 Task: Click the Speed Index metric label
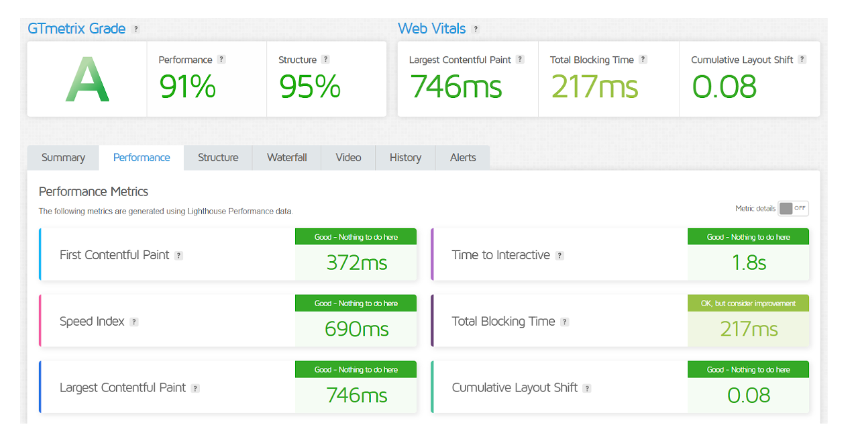click(x=92, y=322)
